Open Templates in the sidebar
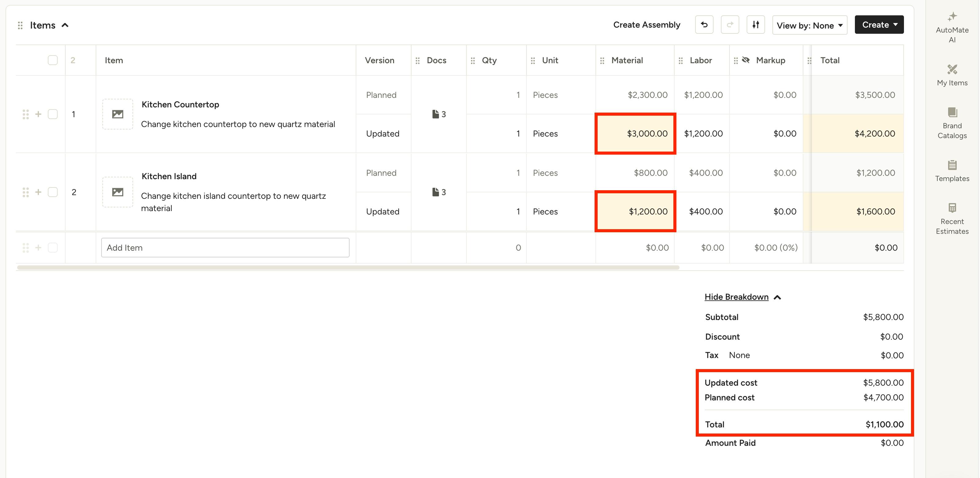 pos(952,171)
